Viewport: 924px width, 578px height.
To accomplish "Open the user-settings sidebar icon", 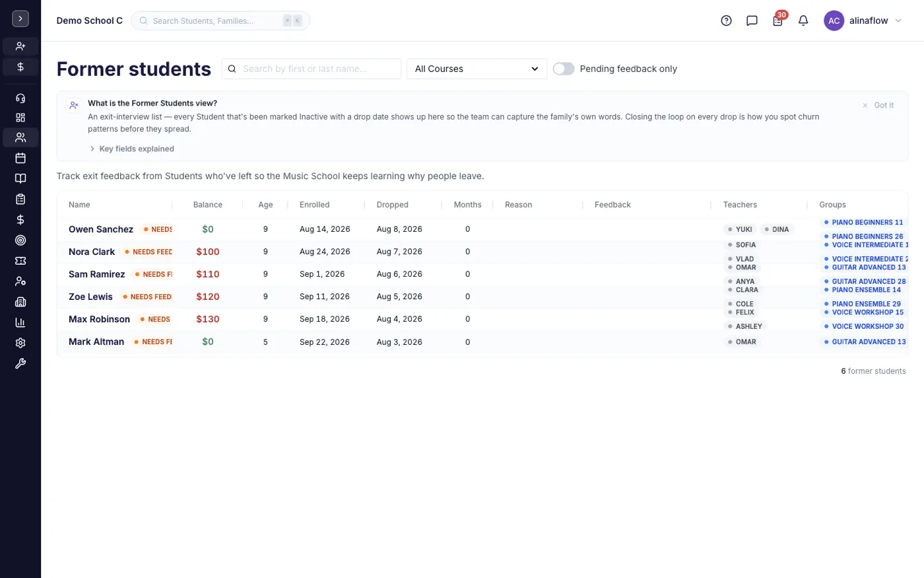I will click(x=20, y=281).
